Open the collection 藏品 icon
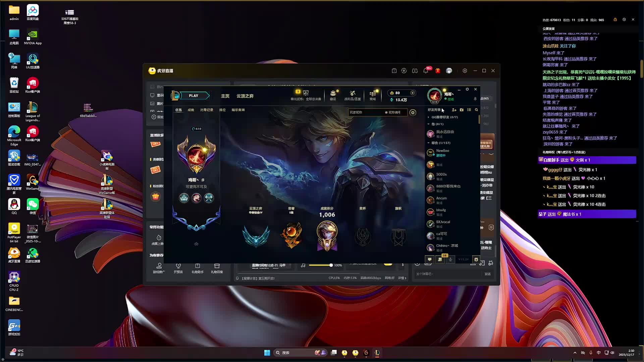The width and height of the screenshot is (644, 362). click(x=333, y=93)
